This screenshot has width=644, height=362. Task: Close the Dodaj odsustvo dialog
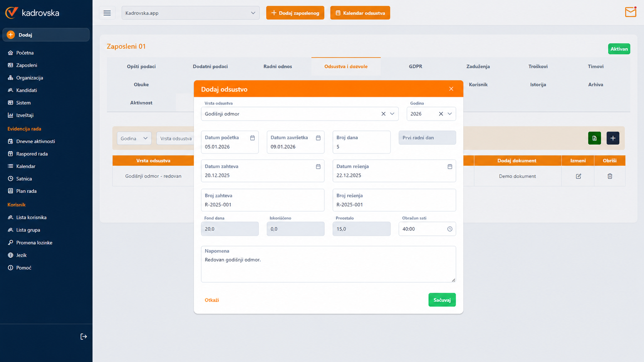pos(451,89)
